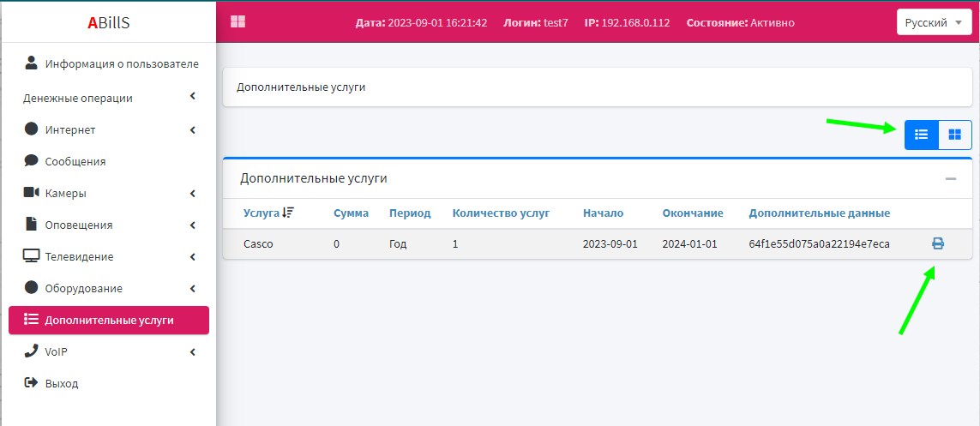
Task: Click the Состояние Активно status text
Action: click(741, 23)
